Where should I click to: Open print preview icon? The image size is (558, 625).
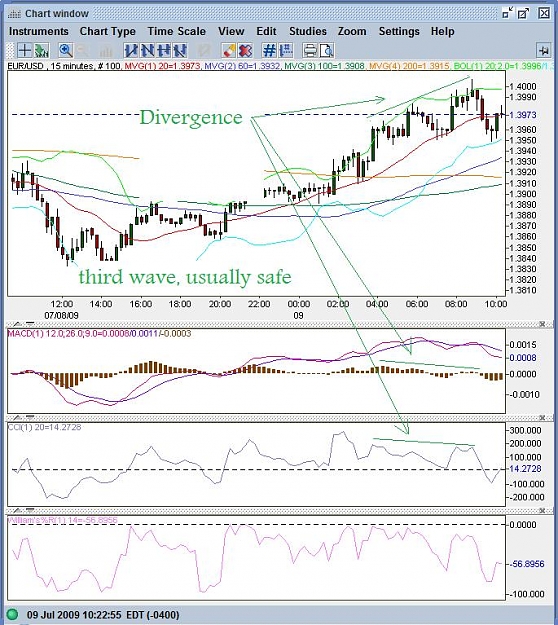coord(326,51)
